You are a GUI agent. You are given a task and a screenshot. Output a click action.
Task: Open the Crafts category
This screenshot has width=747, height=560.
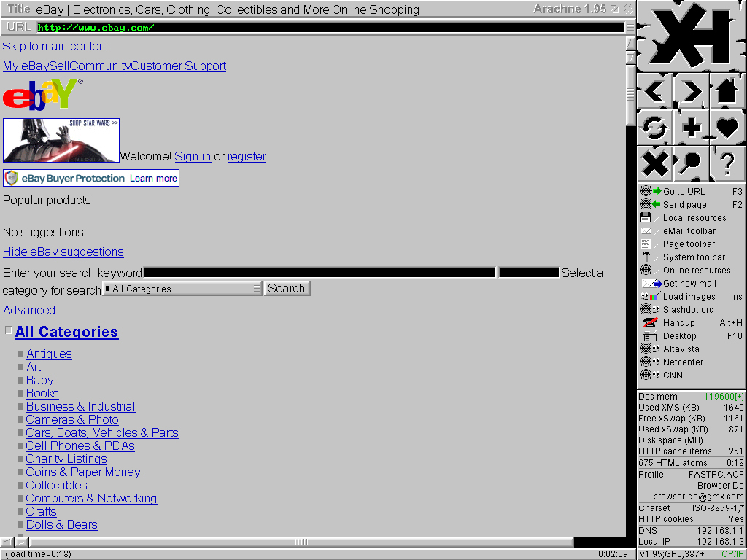pos(42,511)
